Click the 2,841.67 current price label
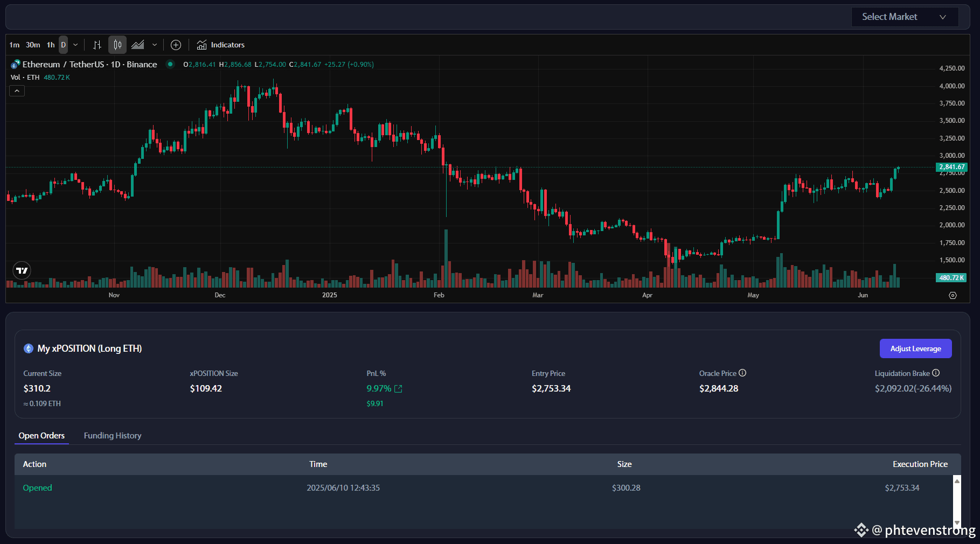Viewport: 980px width, 544px height. pyautogui.click(x=951, y=167)
